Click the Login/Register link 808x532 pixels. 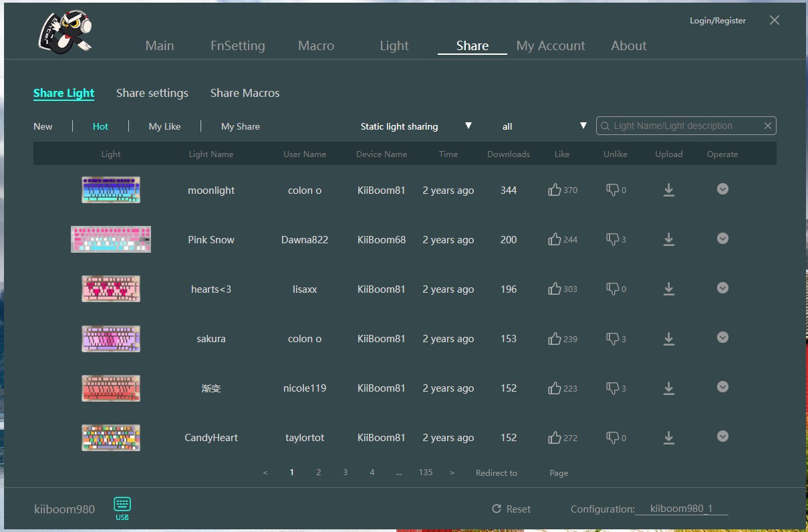tap(718, 21)
